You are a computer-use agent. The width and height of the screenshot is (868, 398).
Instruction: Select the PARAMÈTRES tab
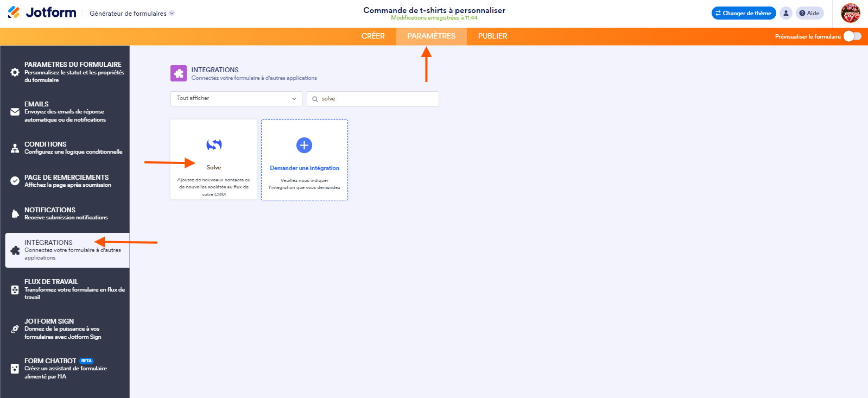432,36
